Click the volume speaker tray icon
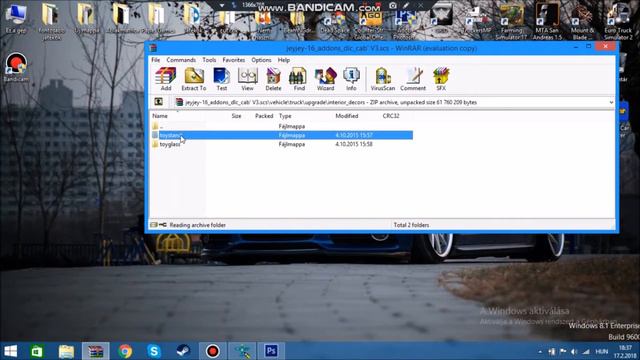The width and height of the screenshot is (640, 360). (x=574, y=351)
